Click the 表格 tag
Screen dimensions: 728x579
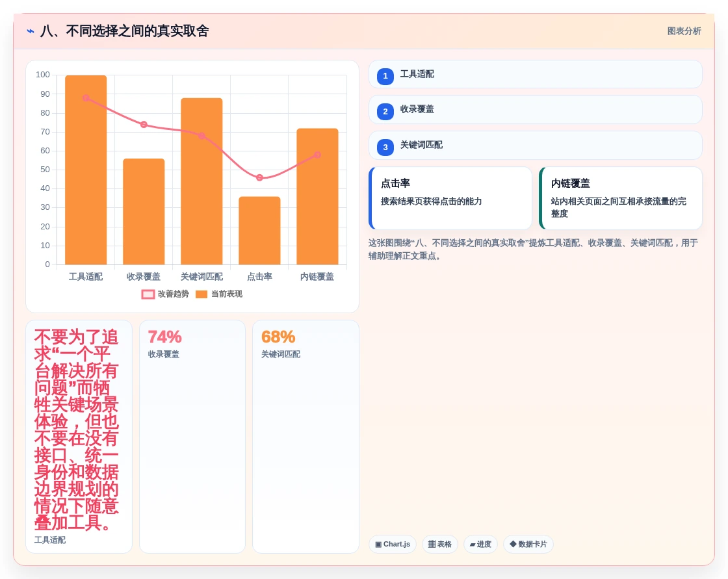pyautogui.click(x=439, y=544)
